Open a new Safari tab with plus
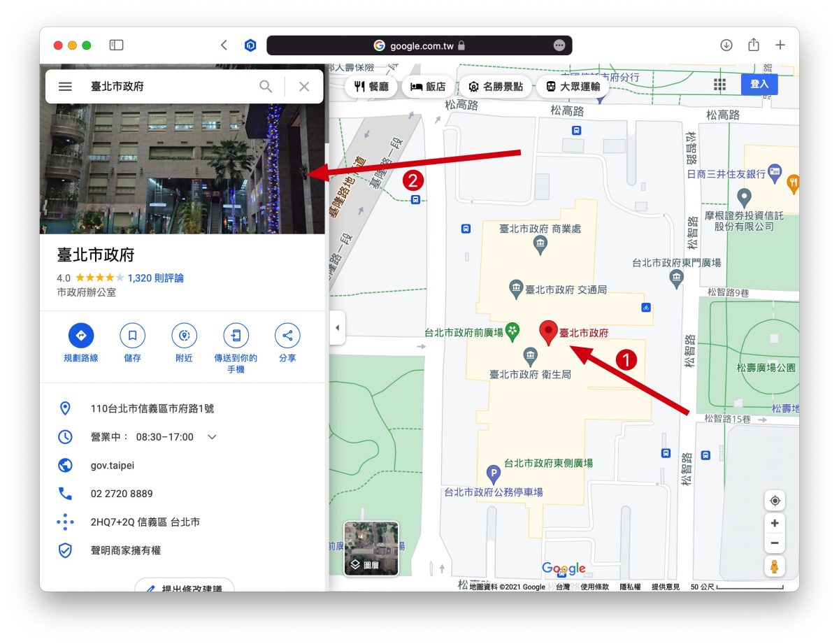 [780, 45]
